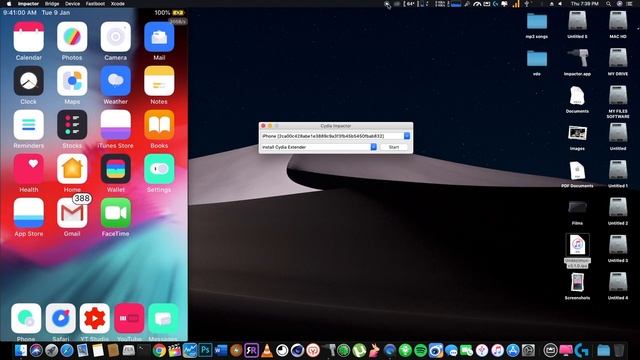Open iTunes Store app icon

point(116,125)
